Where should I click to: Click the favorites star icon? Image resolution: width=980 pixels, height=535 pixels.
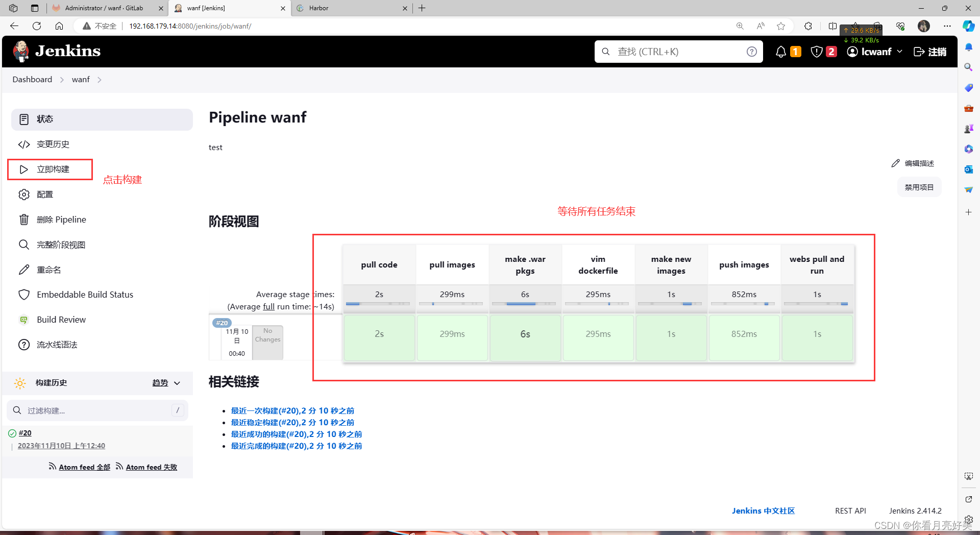[781, 26]
